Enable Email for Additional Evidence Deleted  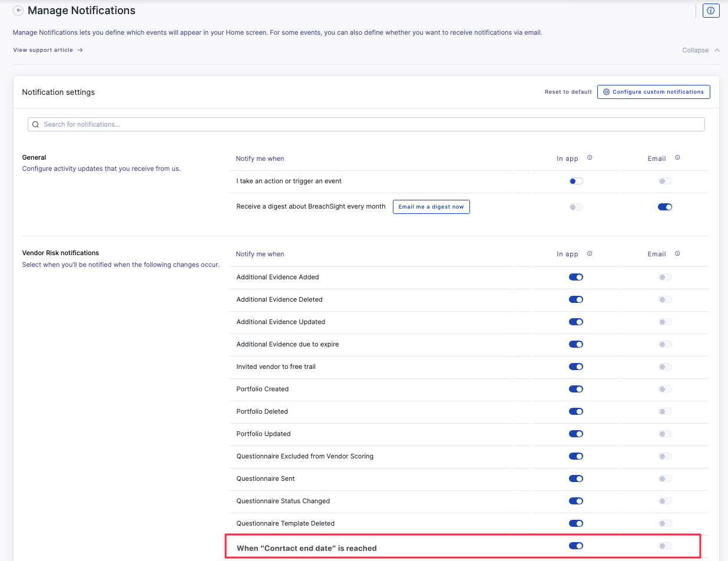(665, 299)
